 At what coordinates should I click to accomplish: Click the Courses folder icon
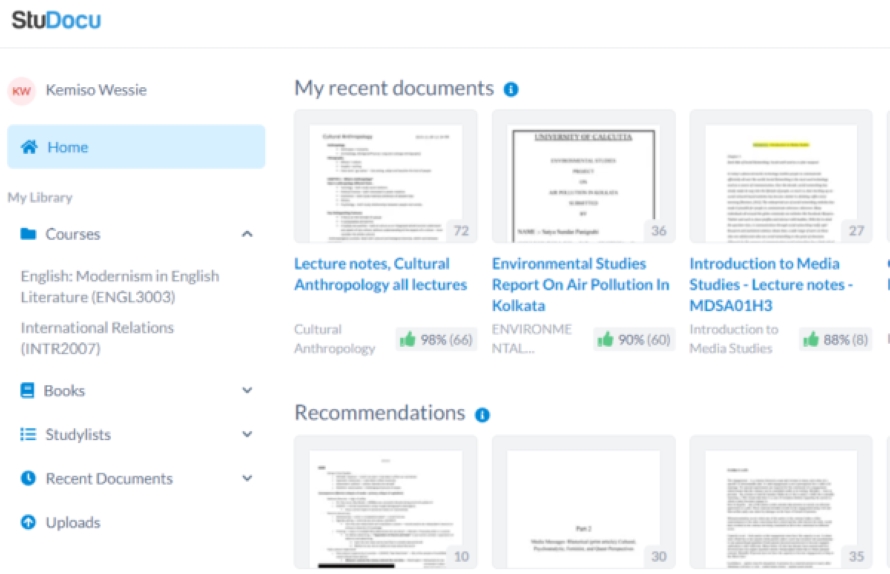coord(28,234)
